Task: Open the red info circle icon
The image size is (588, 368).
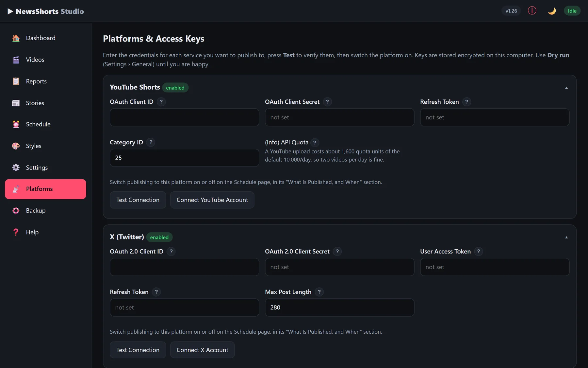Action: (532, 11)
